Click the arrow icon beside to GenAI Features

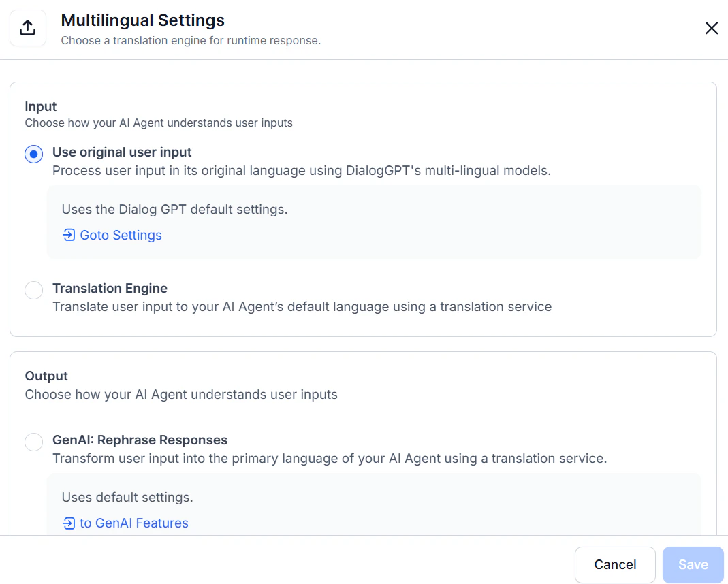[68, 523]
